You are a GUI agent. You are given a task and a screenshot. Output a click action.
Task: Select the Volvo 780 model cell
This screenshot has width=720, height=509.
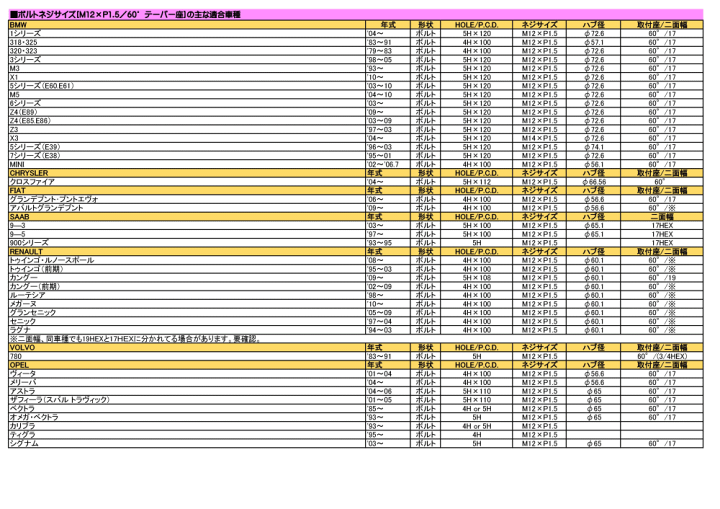click(x=187, y=356)
